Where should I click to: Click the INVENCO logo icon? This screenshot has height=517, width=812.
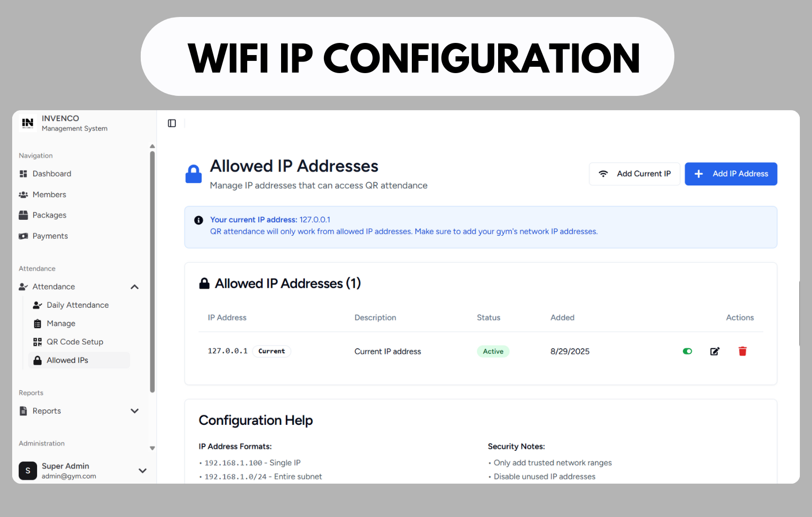point(28,123)
